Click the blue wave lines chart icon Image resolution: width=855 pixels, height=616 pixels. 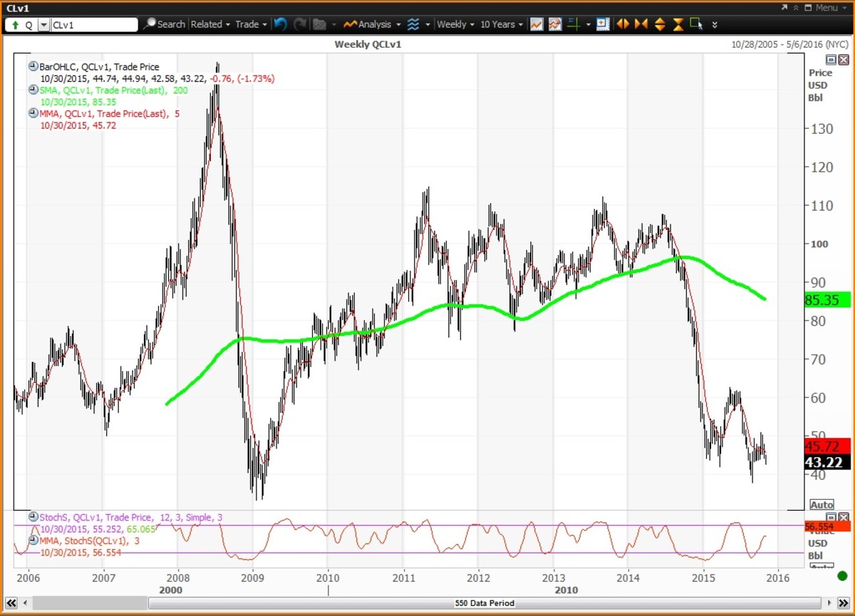(413, 24)
